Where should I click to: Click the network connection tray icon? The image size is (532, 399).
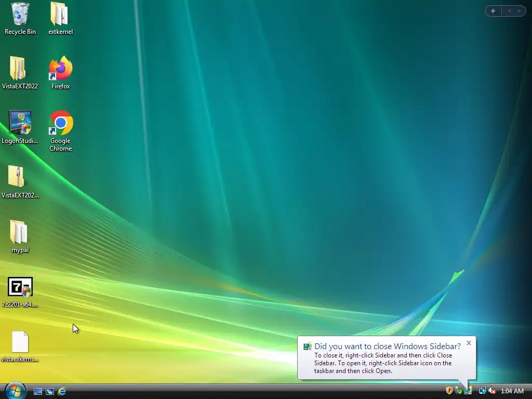482,391
